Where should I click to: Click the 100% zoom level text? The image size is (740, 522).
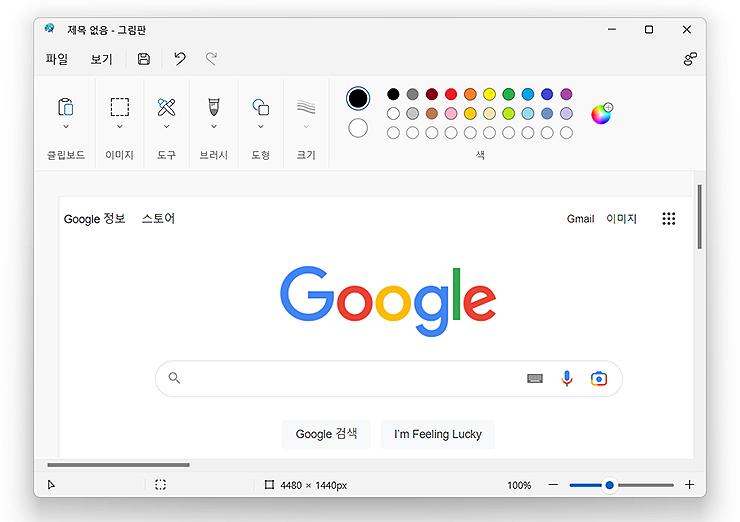(x=519, y=485)
